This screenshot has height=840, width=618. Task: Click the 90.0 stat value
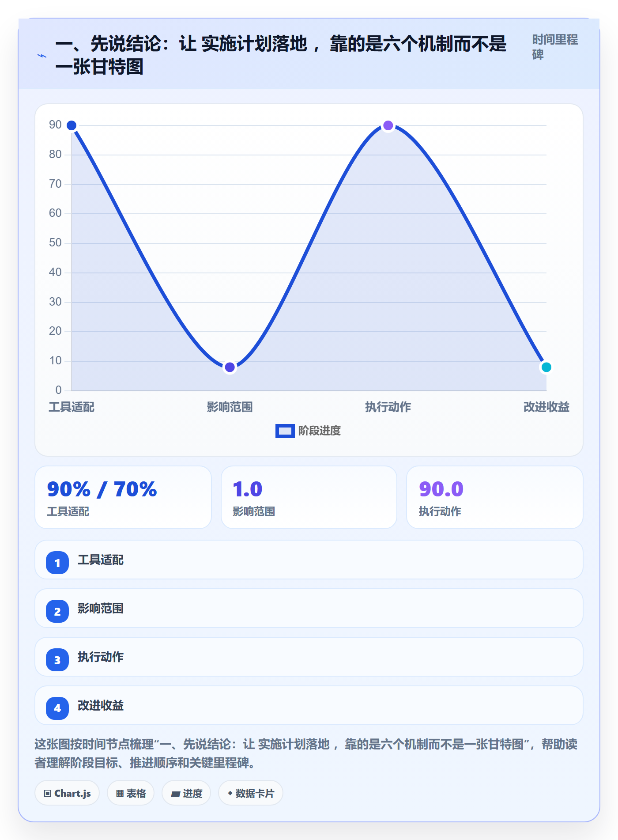[441, 489]
